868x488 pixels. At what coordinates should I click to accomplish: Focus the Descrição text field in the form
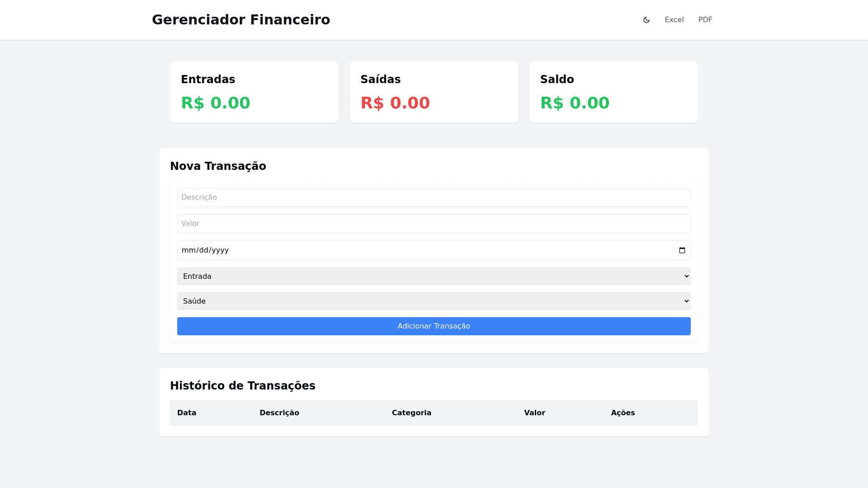[x=434, y=197]
